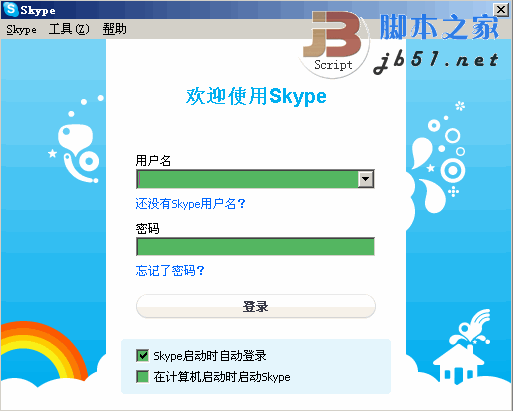Screen dimensions: 513x411
Task: Click the 密码 label
Action: 147,229
